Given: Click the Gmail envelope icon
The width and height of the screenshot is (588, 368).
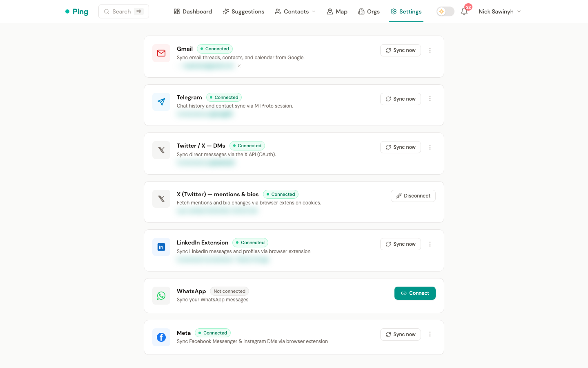Looking at the screenshot, I should [161, 53].
